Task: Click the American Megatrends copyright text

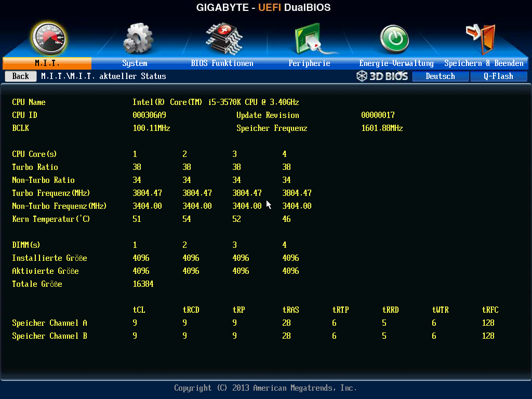Action: pyautogui.click(x=265, y=388)
